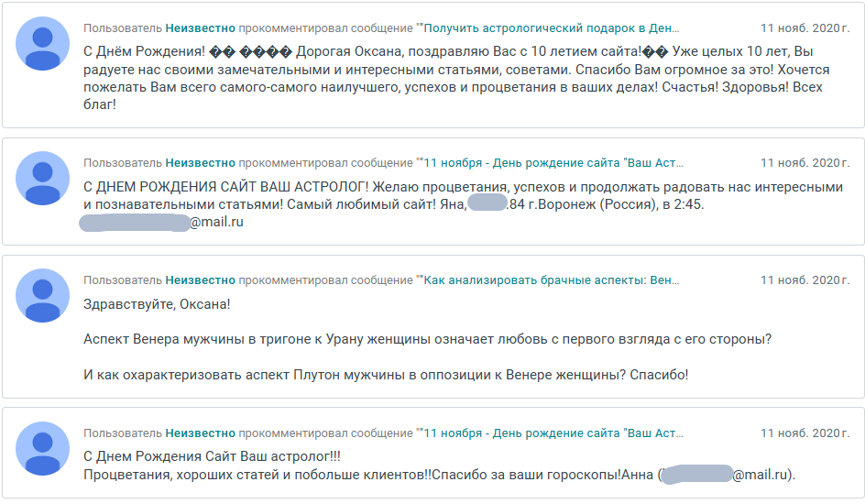This screenshot has width=865, height=504.
Task: Click avatar icon of the Яна Воронеж comment
Action: click(x=42, y=178)
